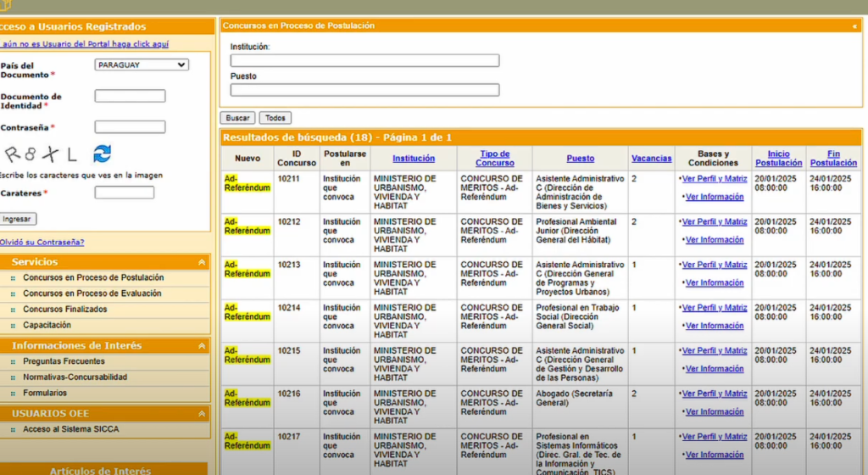This screenshot has height=475, width=868.
Task: Click the Institución search field
Action: (x=364, y=60)
